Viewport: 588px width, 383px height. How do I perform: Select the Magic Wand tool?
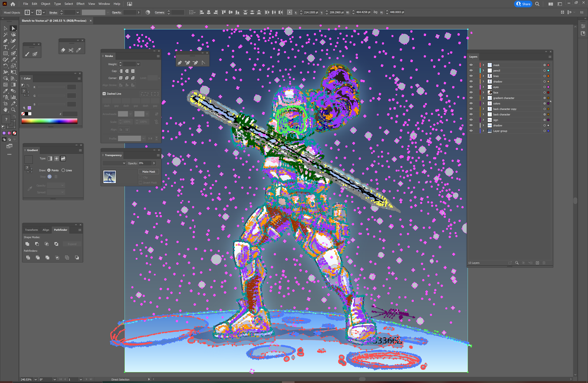(x=5, y=35)
